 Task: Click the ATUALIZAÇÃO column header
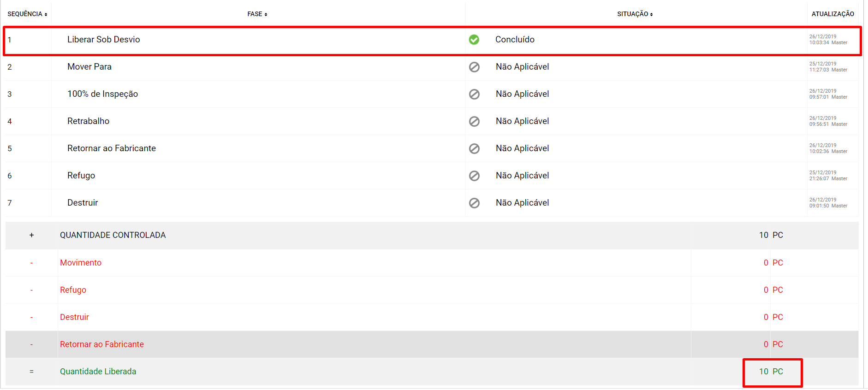832,14
